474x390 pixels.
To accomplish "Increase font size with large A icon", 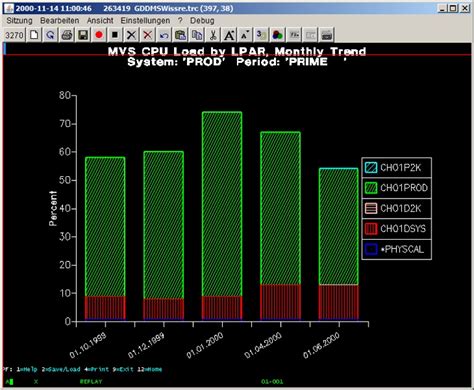I will [x=229, y=35].
